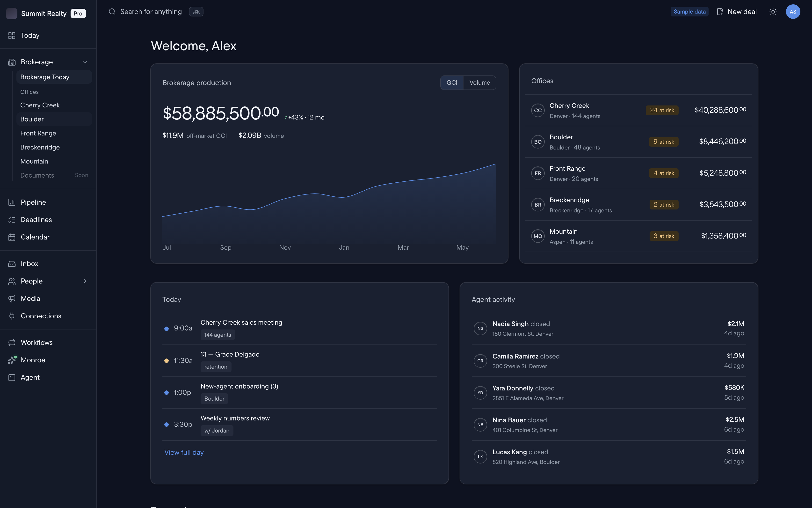The width and height of the screenshot is (812, 508).
Task: Click the BO avatar for Boulder office
Action: click(x=538, y=142)
